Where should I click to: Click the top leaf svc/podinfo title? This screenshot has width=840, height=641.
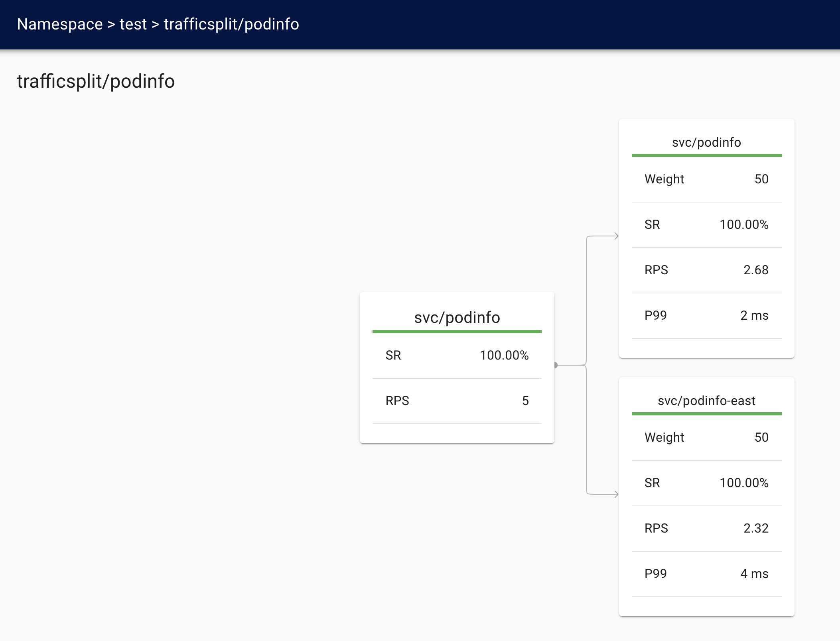tap(706, 142)
